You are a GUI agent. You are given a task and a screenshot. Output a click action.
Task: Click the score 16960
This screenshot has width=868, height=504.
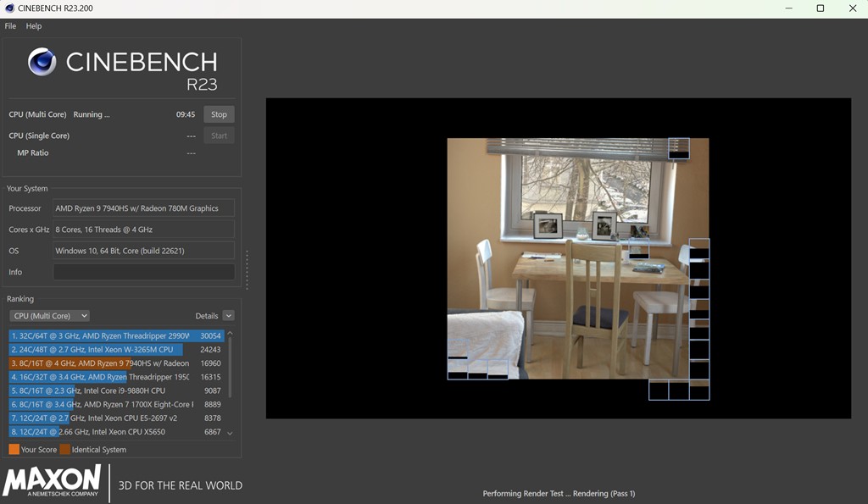point(210,363)
